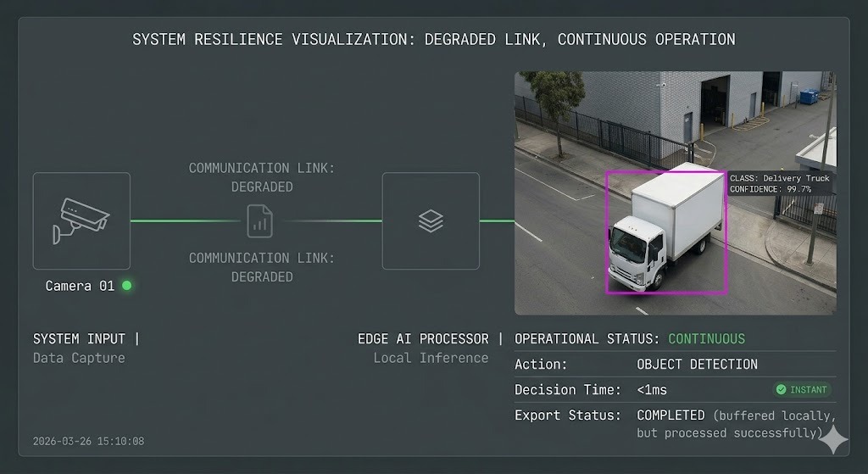Click the security camera icon
Image resolution: width=868 pixels, height=474 pixels.
[81, 220]
